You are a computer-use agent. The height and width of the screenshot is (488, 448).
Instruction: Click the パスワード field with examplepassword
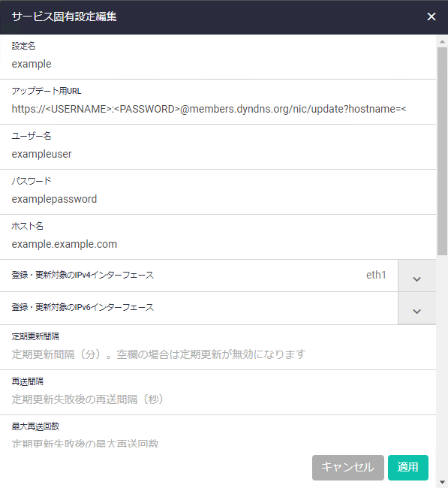(x=218, y=199)
